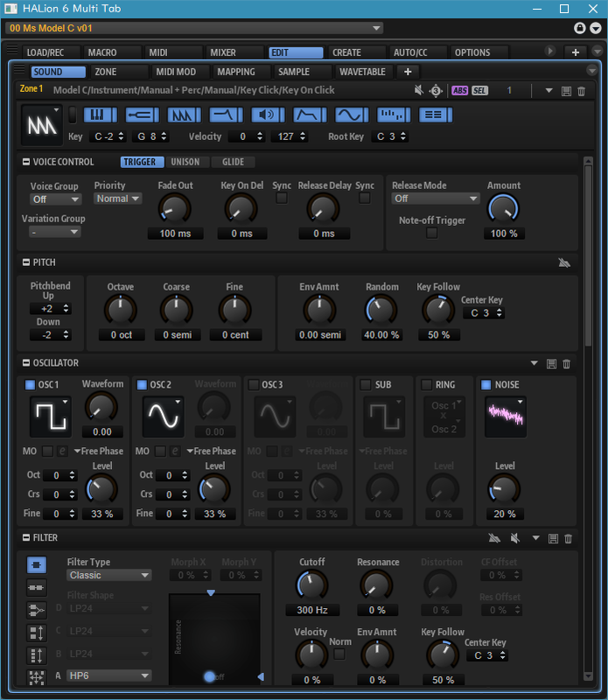
Task: Select the dual serial filter mode icon
Action: coord(37,587)
